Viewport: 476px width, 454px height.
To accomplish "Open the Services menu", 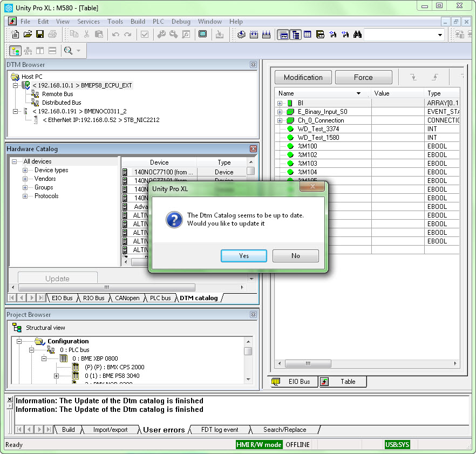I will click(x=89, y=22).
